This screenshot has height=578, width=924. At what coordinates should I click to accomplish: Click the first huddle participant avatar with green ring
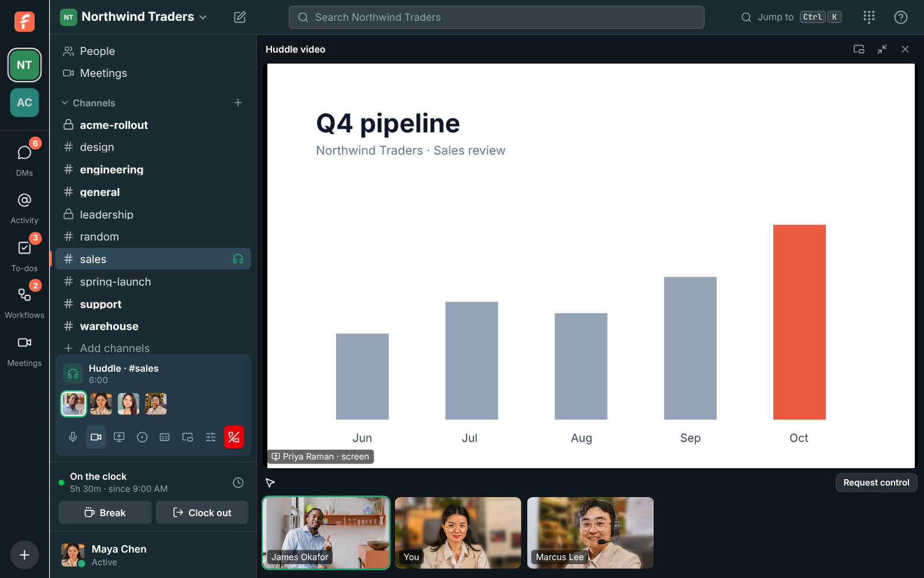pos(73,403)
